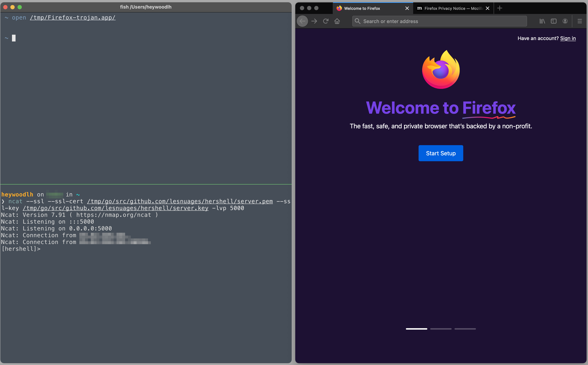Reload the current Firefox page
This screenshot has height=365, width=588.
pyautogui.click(x=326, y=21)
